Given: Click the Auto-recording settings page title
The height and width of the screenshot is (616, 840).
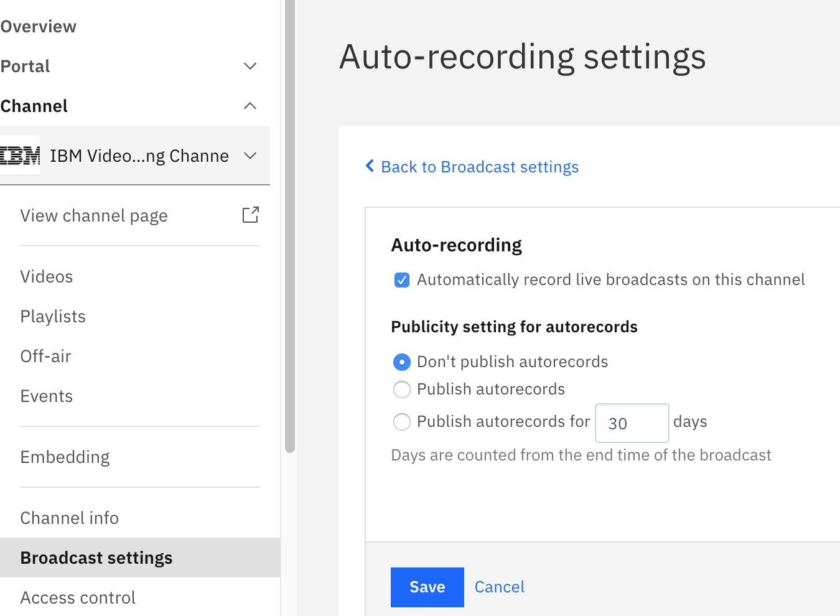Looking at the screenshot, I should click(523, 57).
